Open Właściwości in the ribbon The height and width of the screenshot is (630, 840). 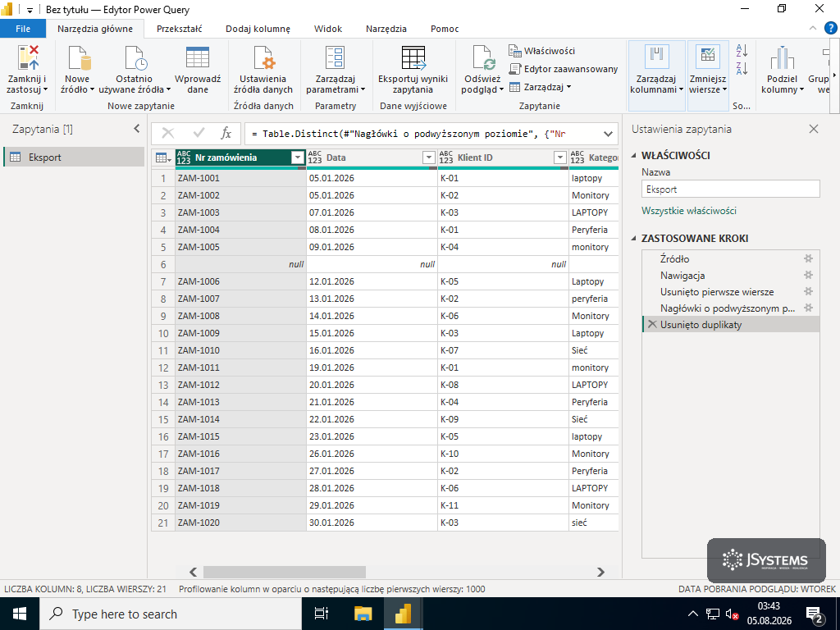point(541,51)
